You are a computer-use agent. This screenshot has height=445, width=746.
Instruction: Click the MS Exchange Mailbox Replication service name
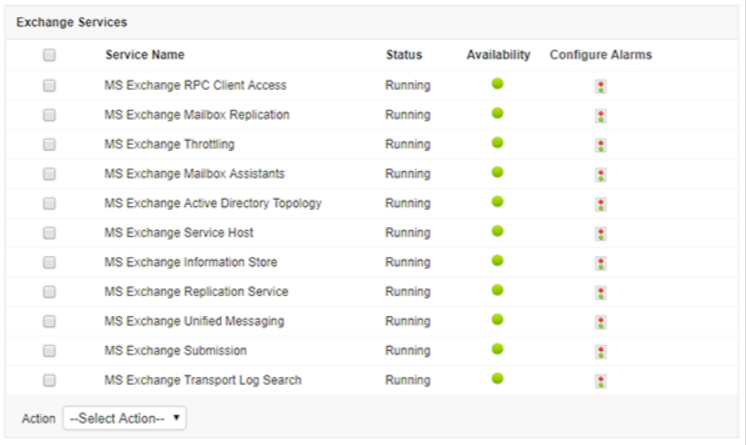pos(196,115)
